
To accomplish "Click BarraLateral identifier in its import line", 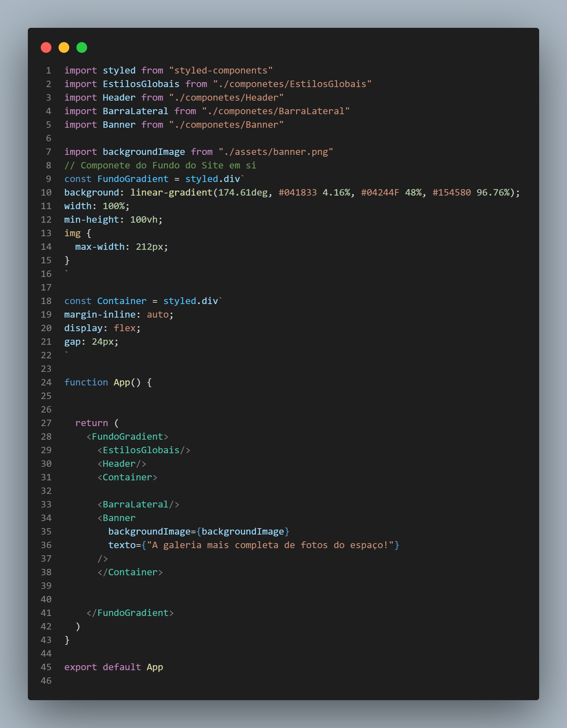I will 136,111.
